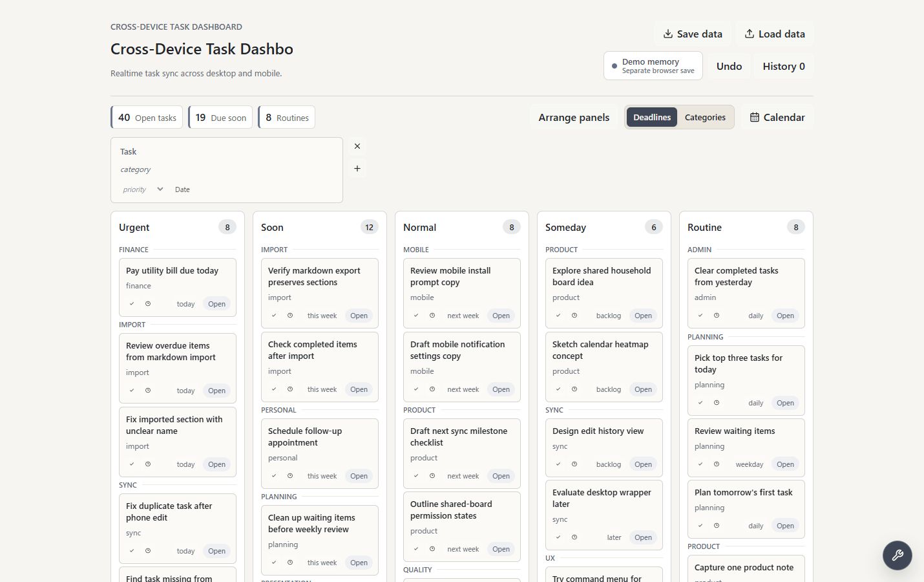Screen dimensions: 924x582
Task: Click the Soon column count badge 12
Action: point(370,227)
